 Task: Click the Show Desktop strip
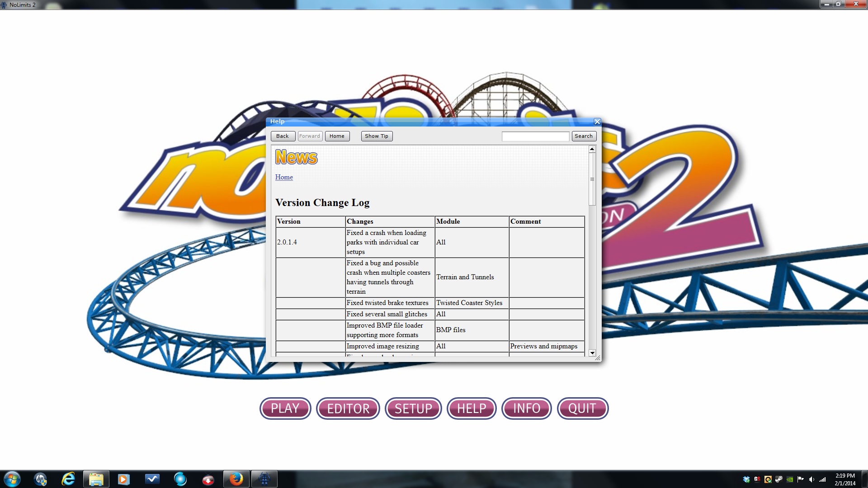pos(864,479)
